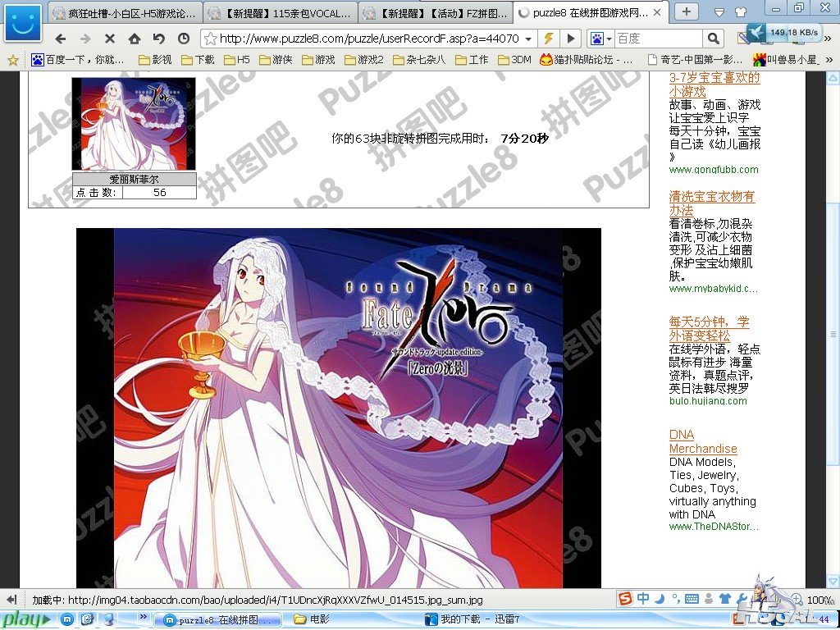The height and width of the screenshot is (630, 840).
Task: Close the puzzle8 tab
Action: (657, 12)
